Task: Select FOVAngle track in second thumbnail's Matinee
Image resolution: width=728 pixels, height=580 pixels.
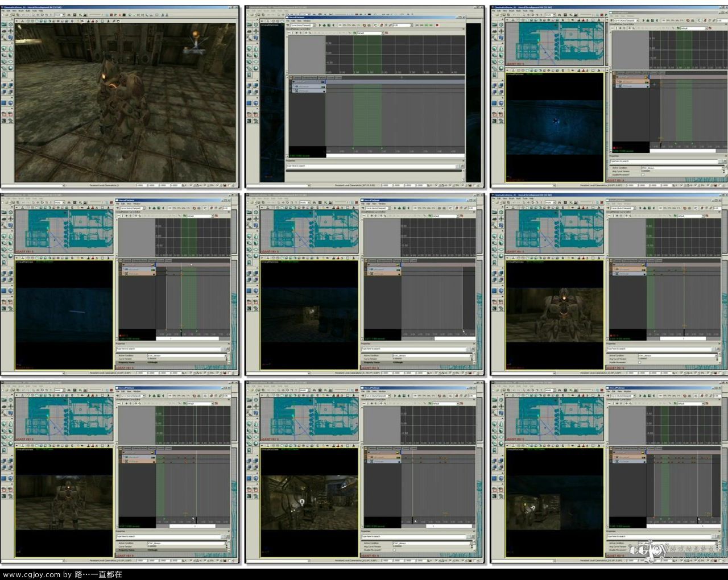Action: 309,91
